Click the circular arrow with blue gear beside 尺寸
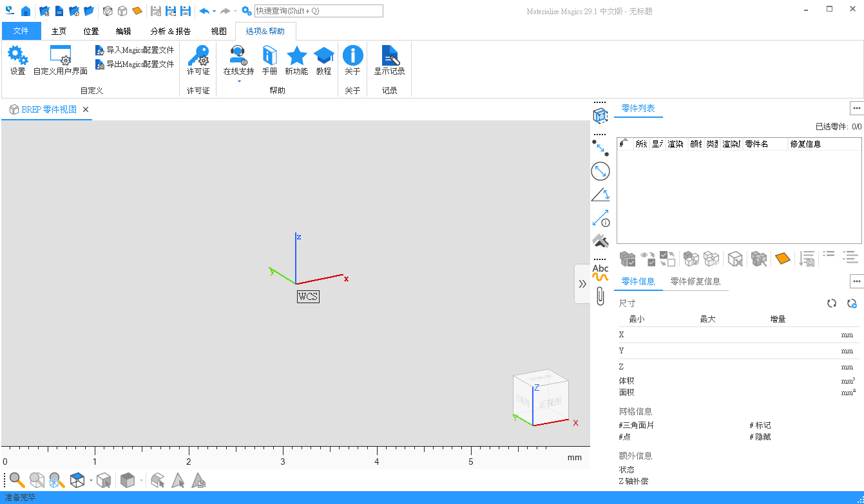 852,303
